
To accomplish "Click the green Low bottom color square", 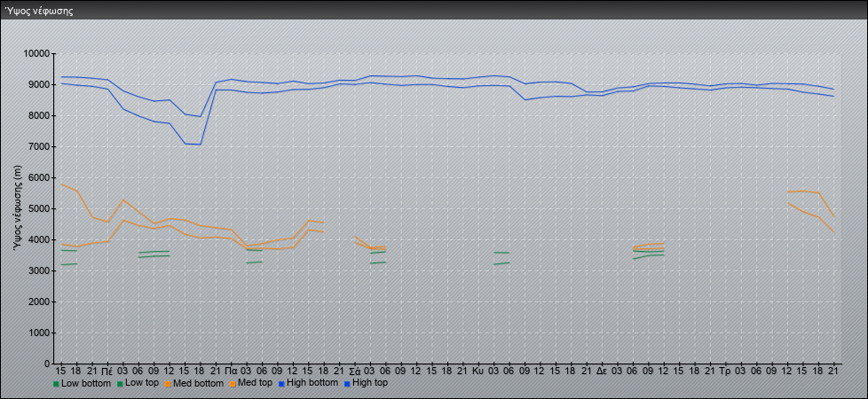I will [56, 384].
